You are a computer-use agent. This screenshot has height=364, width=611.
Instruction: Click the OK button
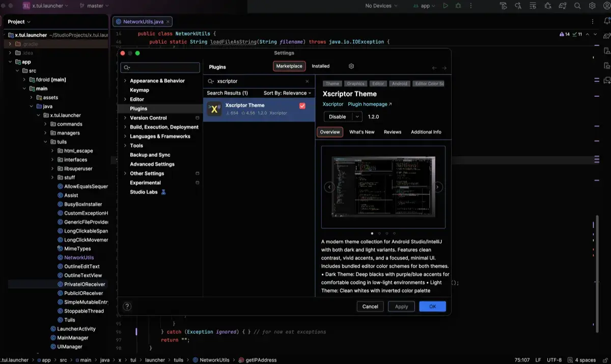[x=433, y=306]
